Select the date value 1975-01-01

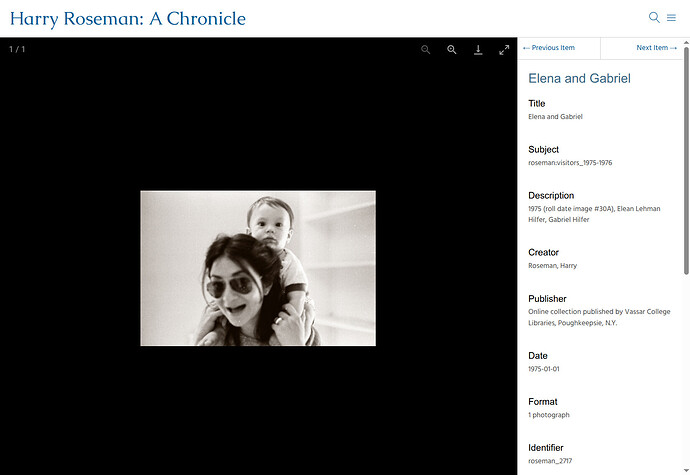coord(543,369)
